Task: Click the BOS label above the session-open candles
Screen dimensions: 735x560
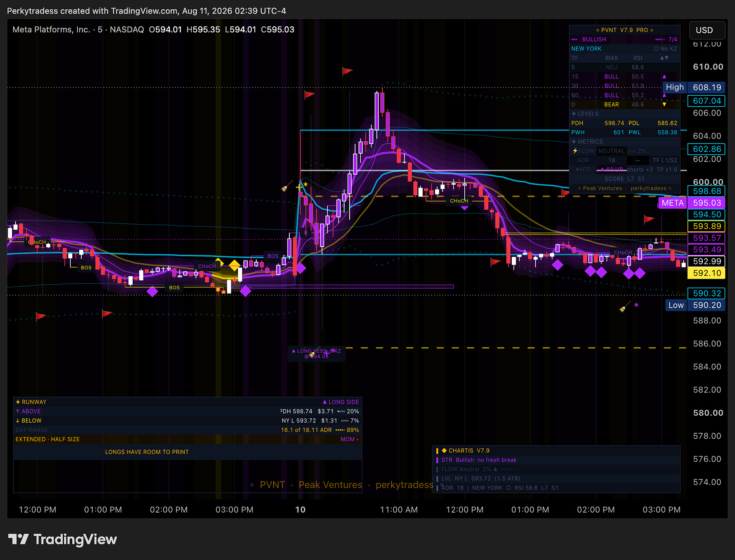Action: coord(273,256)
